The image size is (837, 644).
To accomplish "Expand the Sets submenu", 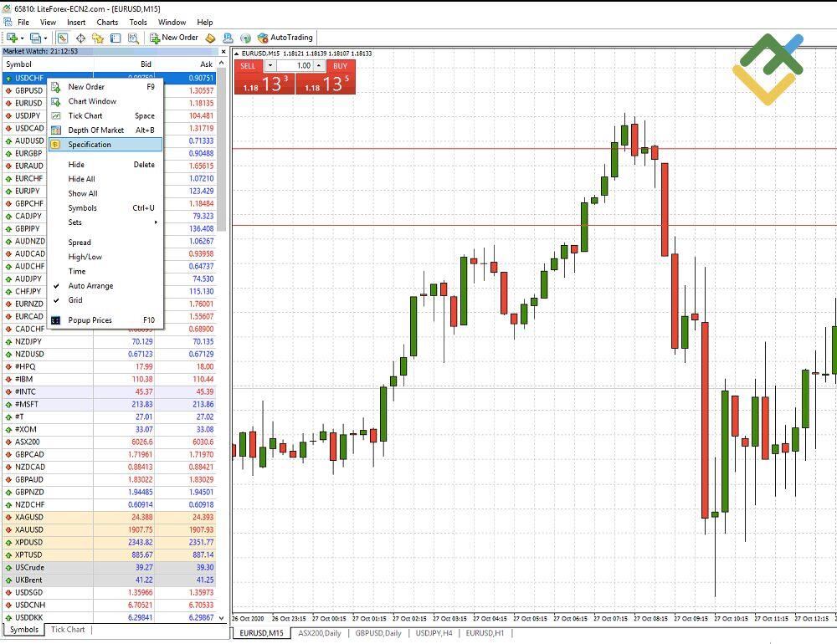I will [x=80, y=222].
